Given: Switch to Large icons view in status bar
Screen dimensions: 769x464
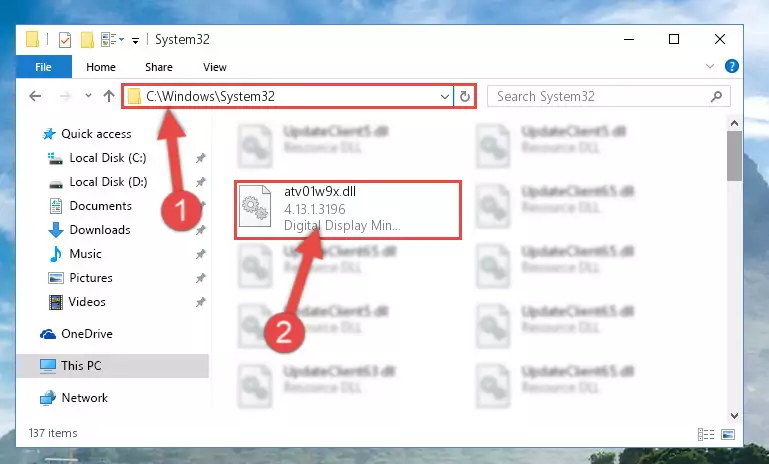Looking at the screenshot, I should [x=728, y=434].
